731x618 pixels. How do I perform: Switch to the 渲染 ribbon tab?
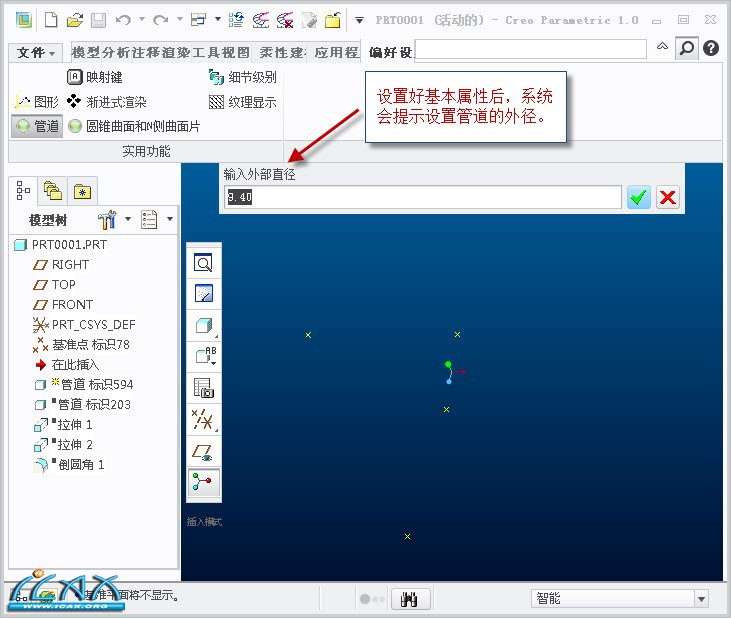176,52
